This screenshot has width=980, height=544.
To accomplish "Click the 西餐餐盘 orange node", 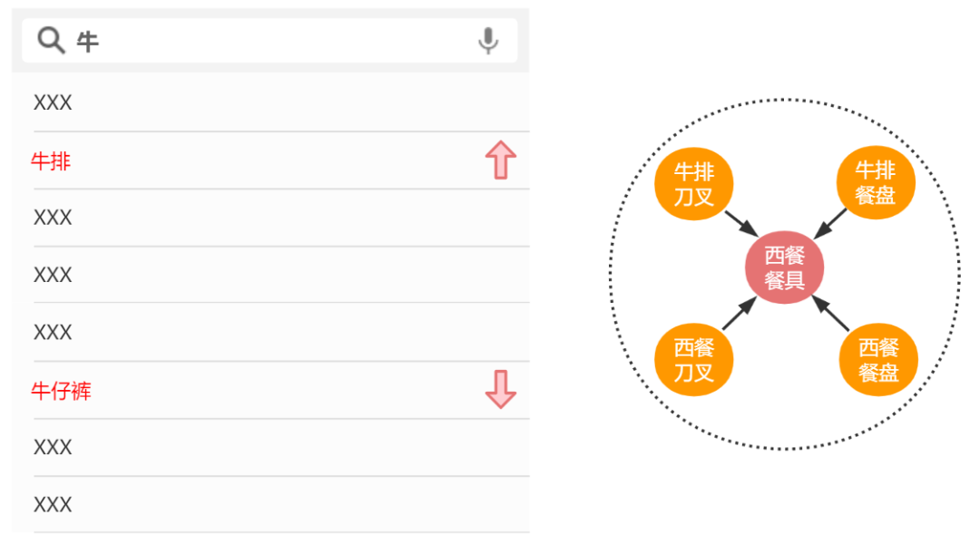I will [877, 360].
